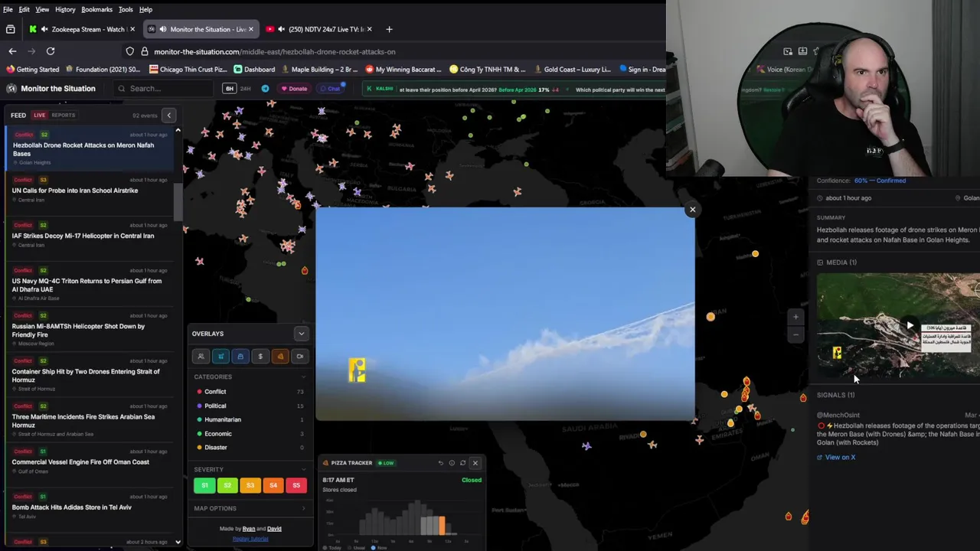980x551 pixels.
Task: Open Bomb Attack Hits Adidas Store item
Action: coord(90,507)
